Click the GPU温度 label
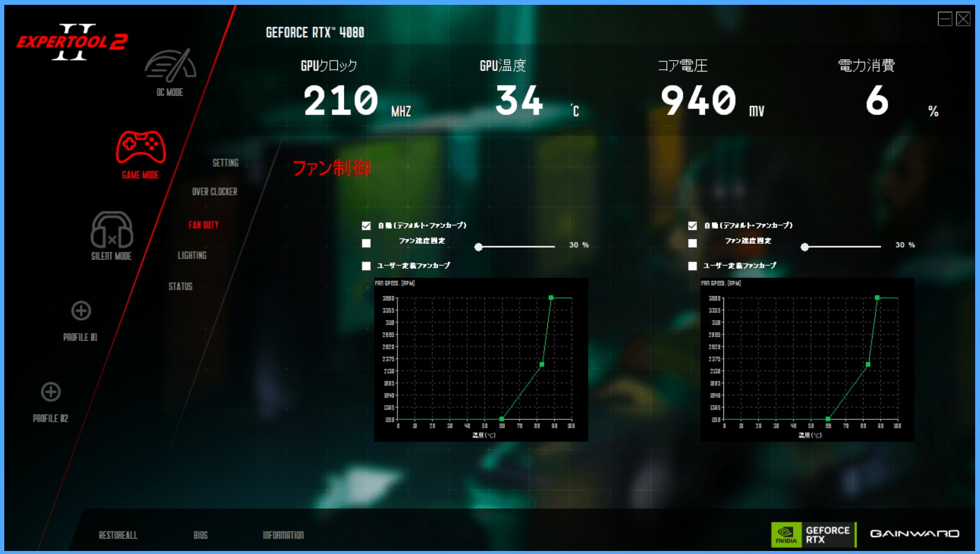Screen dimensions: 980x554 pyautogui.click(x=503, y=66)
